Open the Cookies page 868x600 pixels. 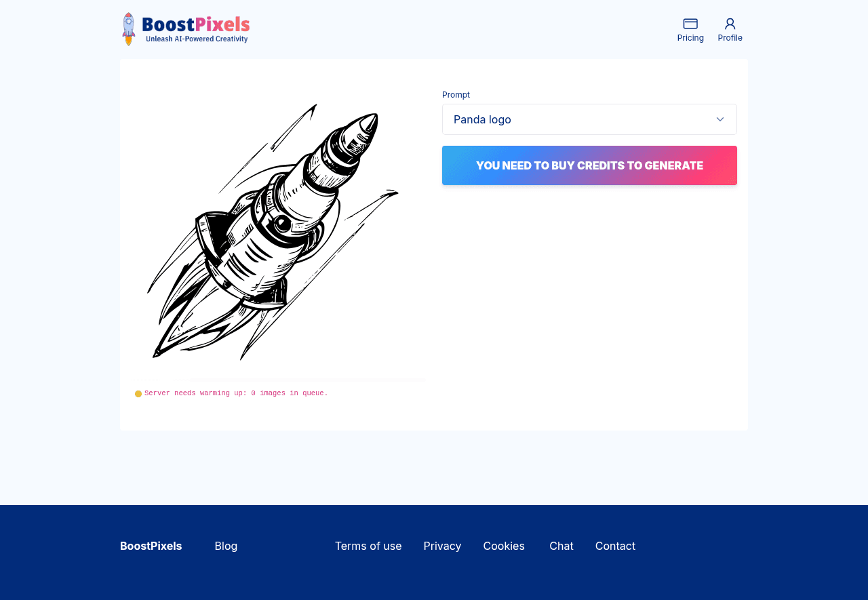504,545
